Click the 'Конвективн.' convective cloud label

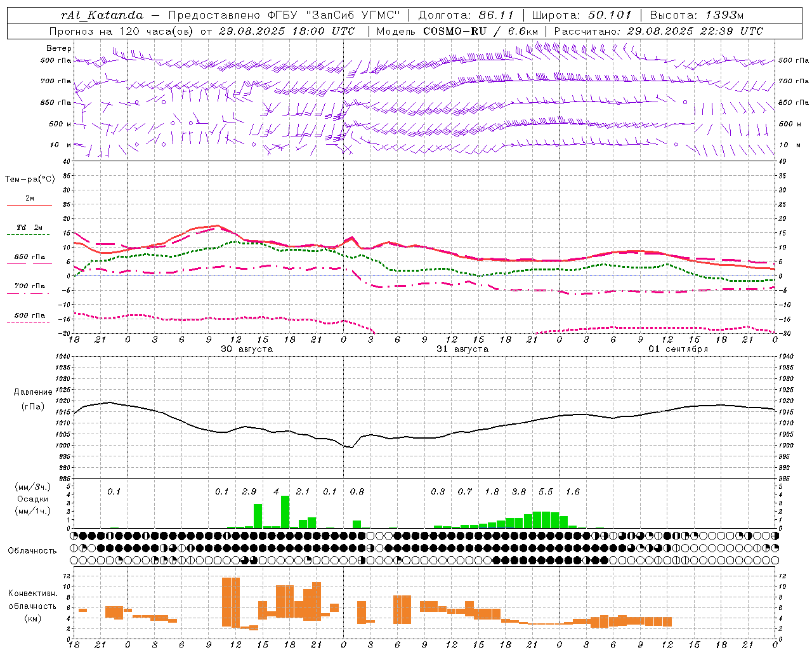pos(32,594)
